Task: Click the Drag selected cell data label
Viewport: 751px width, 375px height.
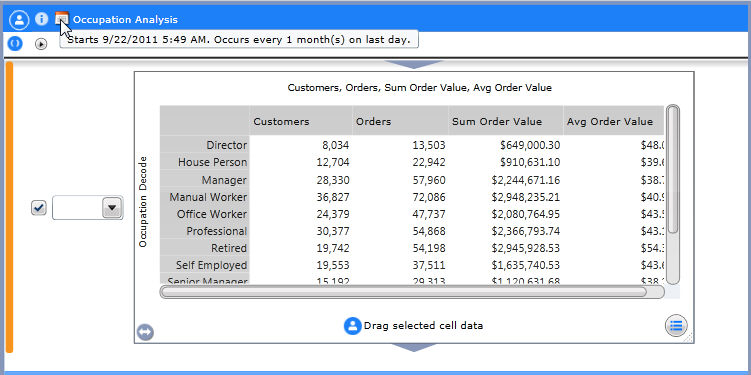Action: click(423, 326)
